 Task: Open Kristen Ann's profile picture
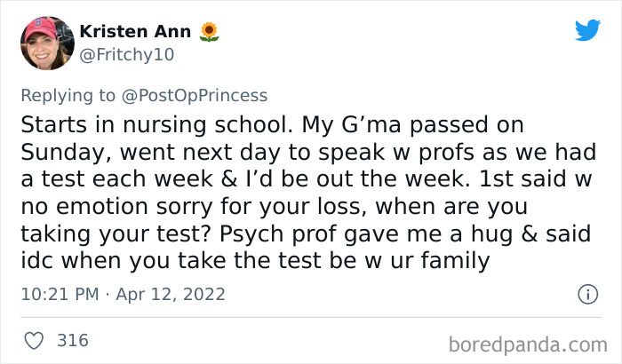45,43
